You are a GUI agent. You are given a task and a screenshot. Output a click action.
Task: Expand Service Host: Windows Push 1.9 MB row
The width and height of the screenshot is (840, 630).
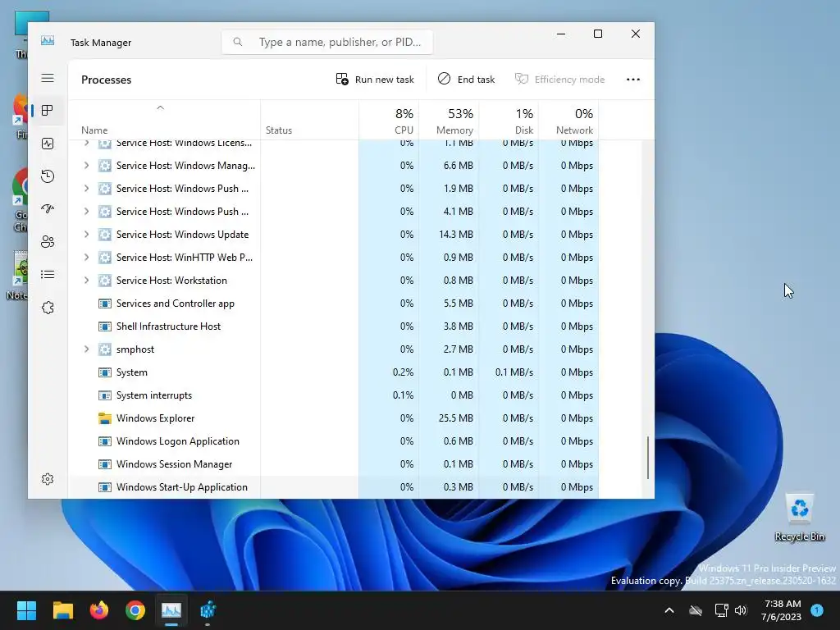point(86,189)
